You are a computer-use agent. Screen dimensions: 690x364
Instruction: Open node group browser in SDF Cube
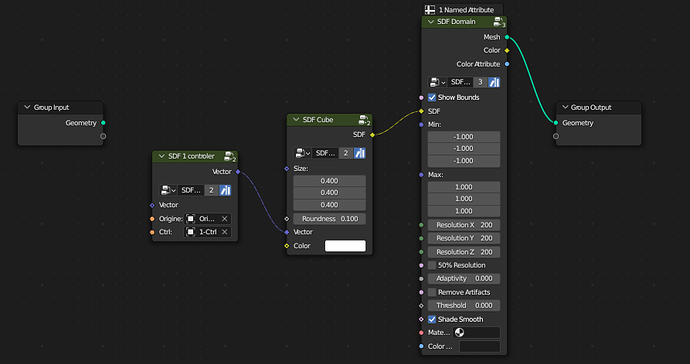(302, 153)
